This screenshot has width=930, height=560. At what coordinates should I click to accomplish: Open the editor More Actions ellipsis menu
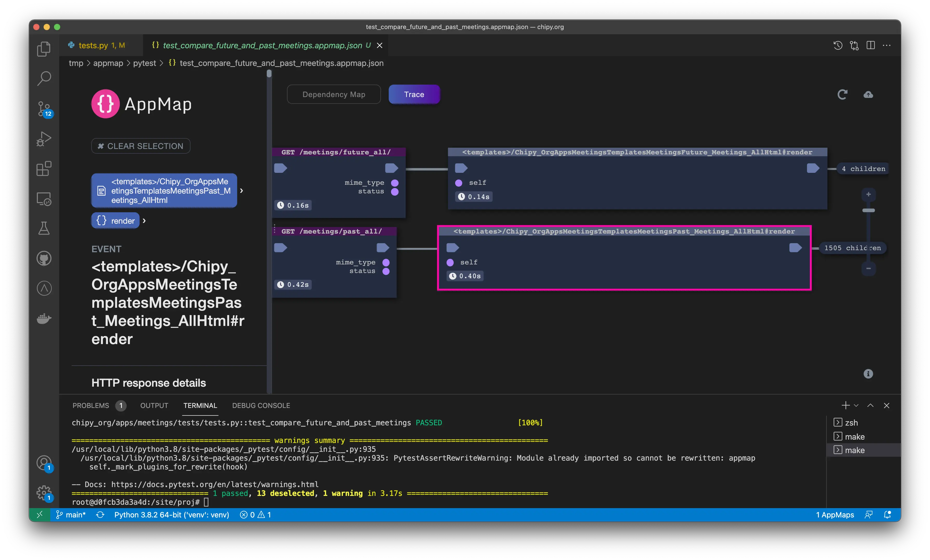[x=887, y=45]
